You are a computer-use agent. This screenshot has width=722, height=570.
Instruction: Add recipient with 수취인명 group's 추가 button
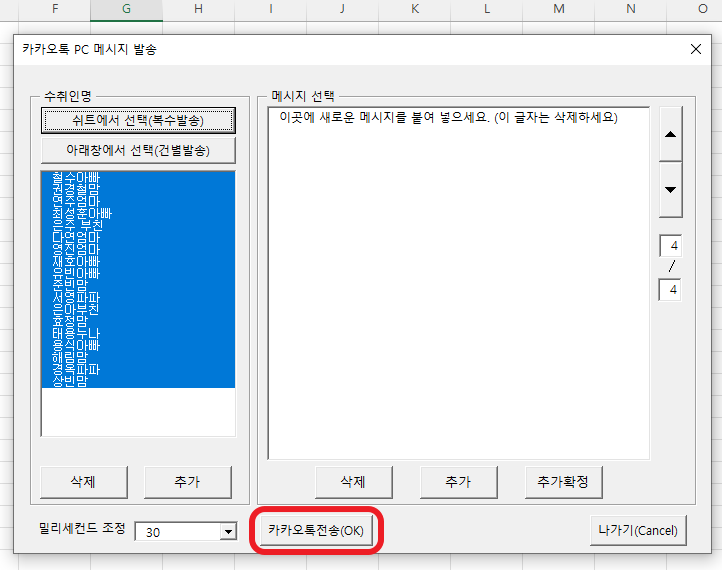[187, 482]
